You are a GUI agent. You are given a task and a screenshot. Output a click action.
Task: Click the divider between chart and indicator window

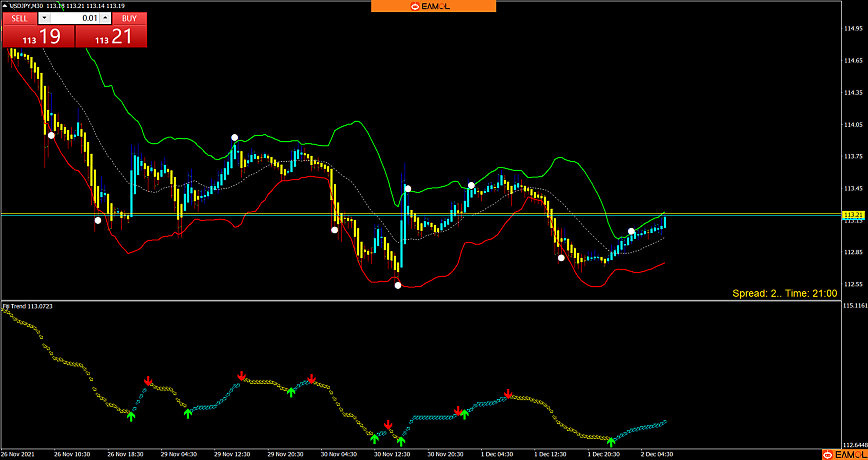(417, 300)
